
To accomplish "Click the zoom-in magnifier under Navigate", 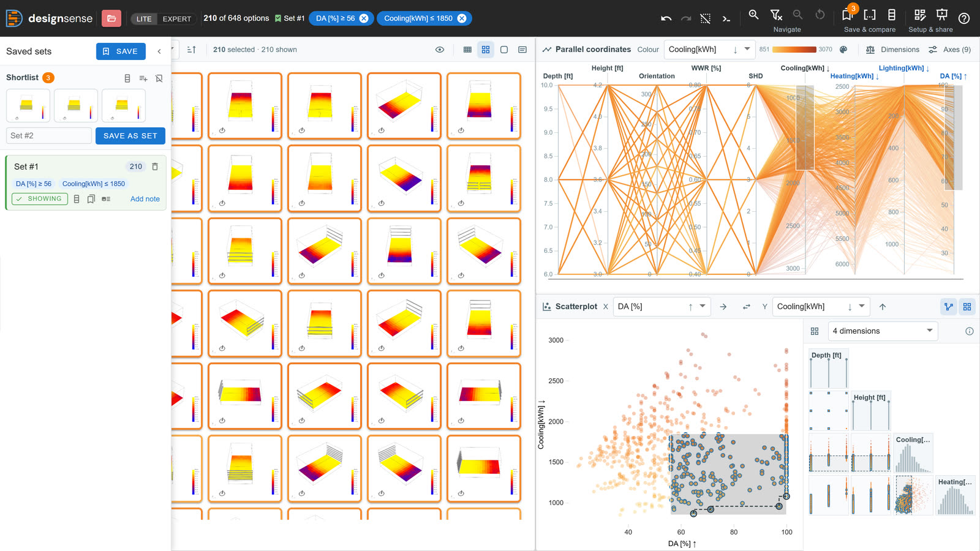I will tap(754, 14).
